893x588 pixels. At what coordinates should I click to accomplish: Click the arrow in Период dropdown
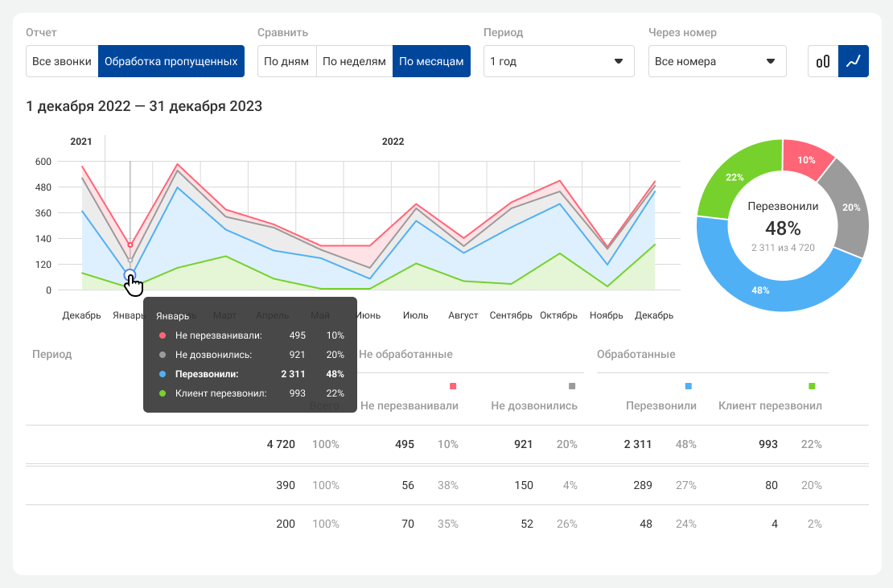point(619,61)
